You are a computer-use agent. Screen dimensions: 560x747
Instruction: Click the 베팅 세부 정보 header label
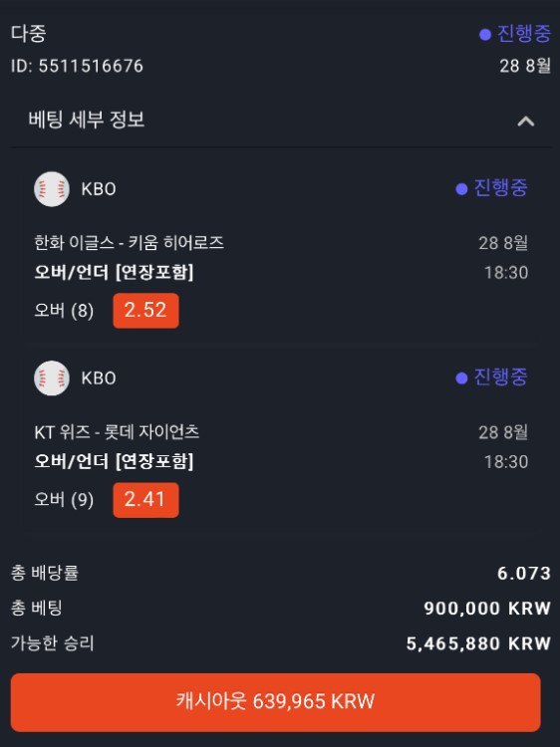point(87,120)
